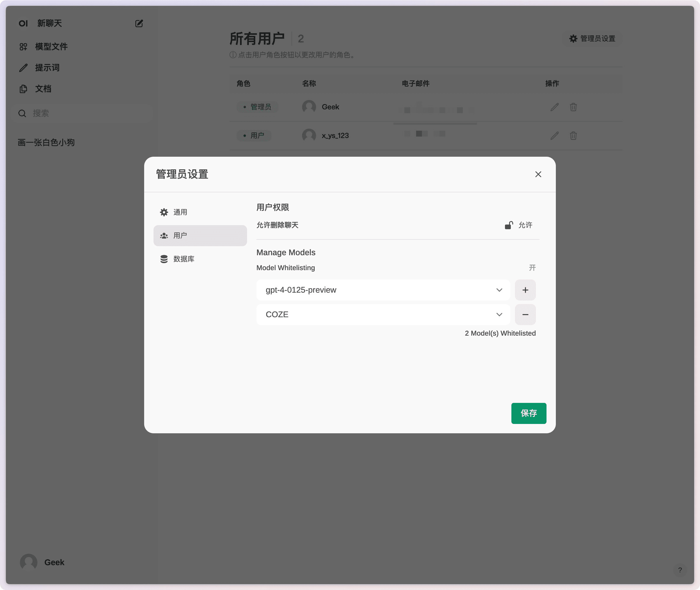Open the OI logo home link
The image size is (700, 590).
(x=23, y=23)
